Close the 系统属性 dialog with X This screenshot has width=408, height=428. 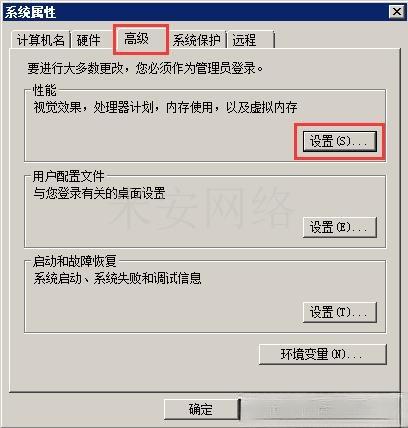coord(397,12)
